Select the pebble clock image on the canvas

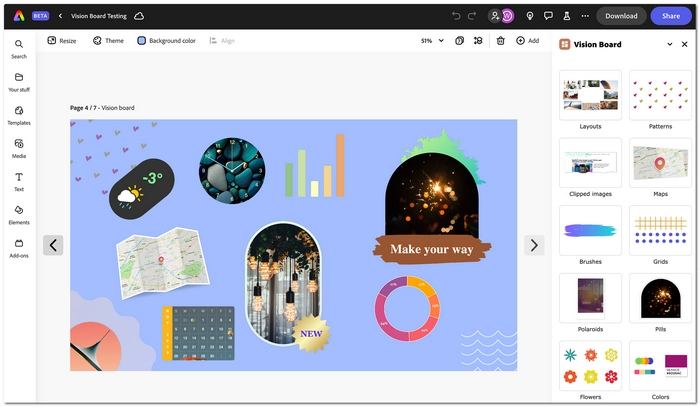click(x=232, y=170)
